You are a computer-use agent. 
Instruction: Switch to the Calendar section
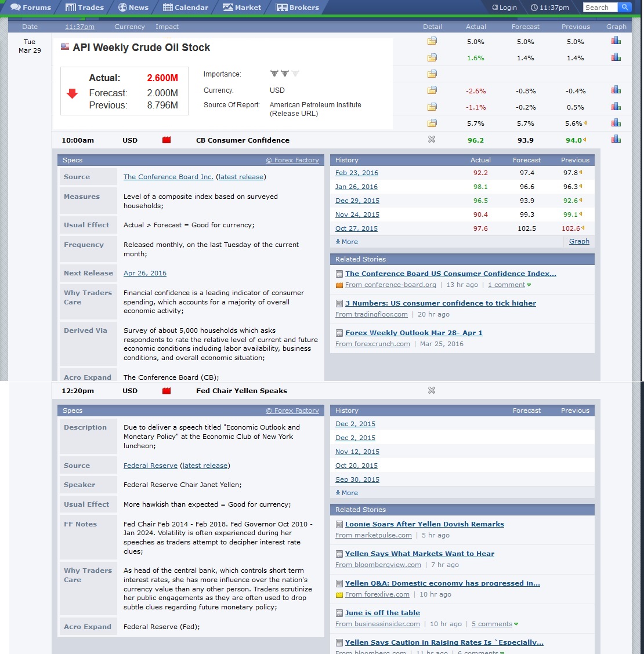[x=185, y=7]
